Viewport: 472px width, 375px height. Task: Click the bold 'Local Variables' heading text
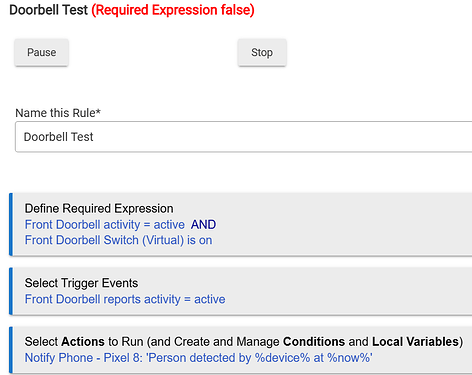(416, 342)
